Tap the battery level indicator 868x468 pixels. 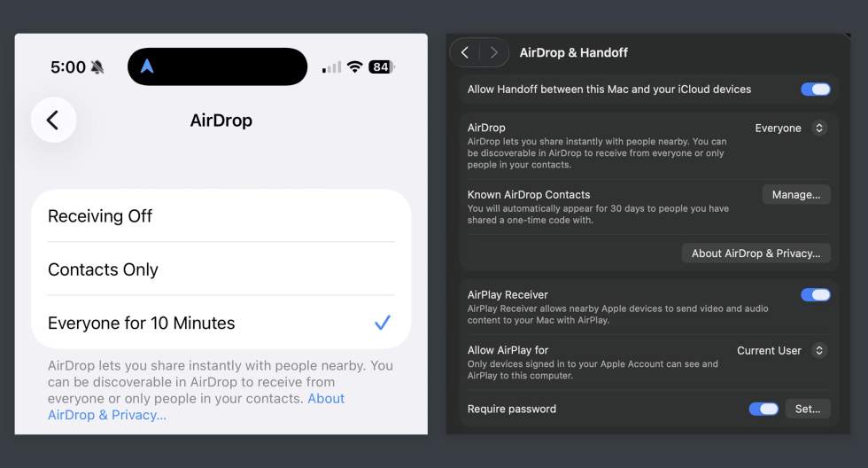(x=382, y=67)
